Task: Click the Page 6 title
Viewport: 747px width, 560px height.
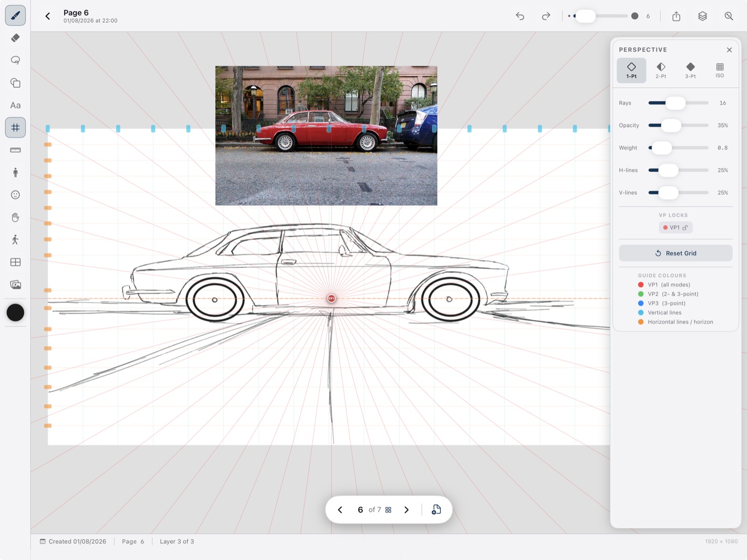Action: coord(76,13)
